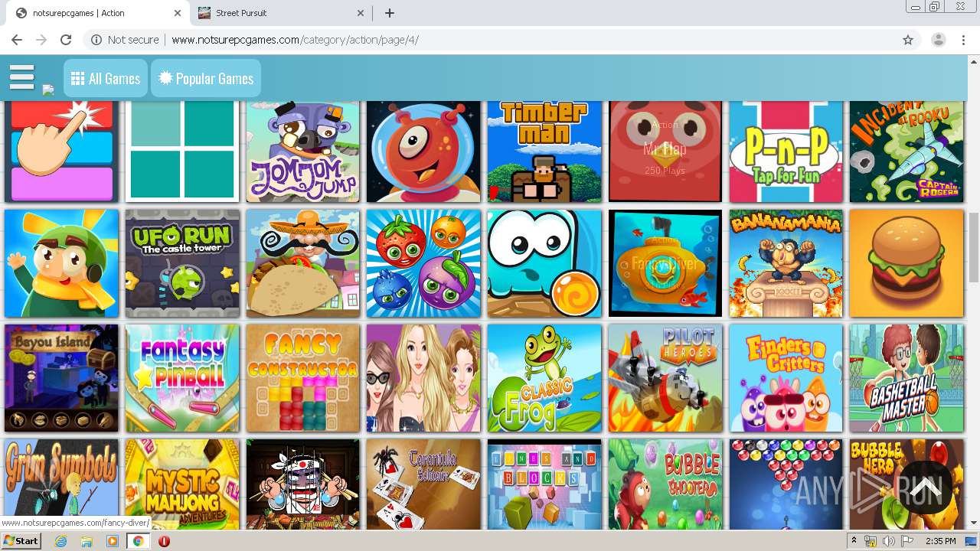Open the Lines and Blocks game thumbnail
Screen dimensions: 980x551
pyautogui.click(x=544, y=484)
